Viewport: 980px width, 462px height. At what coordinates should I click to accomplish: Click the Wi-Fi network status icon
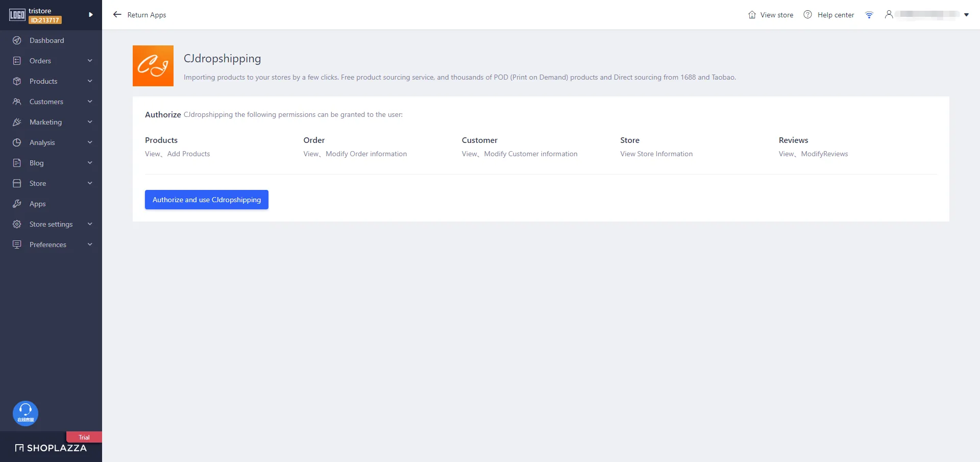[x=869, y=15]
